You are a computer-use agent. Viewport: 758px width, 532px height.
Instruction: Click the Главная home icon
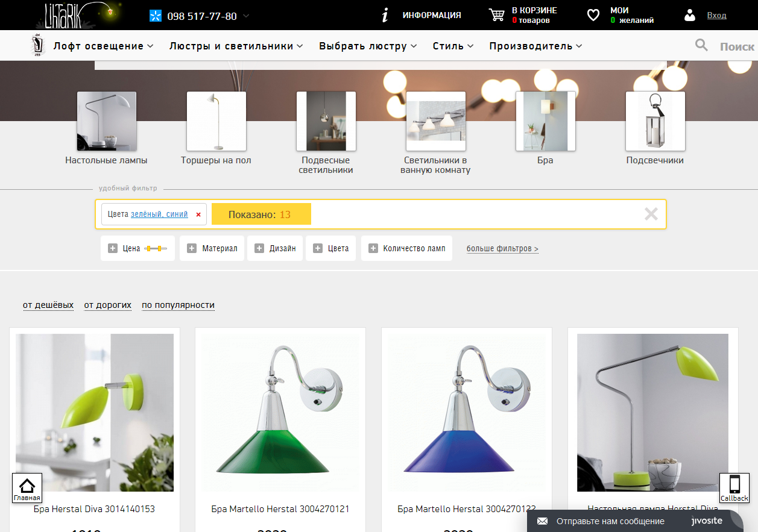tap(27, 487)
